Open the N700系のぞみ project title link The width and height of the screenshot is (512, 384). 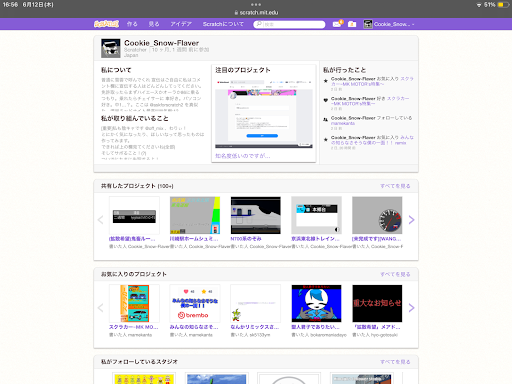pyautogui.click(x=246, y=239)
